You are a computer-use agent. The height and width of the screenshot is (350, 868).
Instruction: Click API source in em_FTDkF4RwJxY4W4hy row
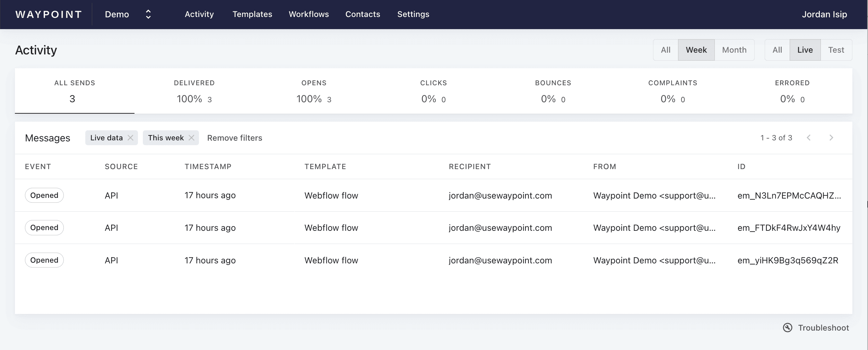(111, 228)
